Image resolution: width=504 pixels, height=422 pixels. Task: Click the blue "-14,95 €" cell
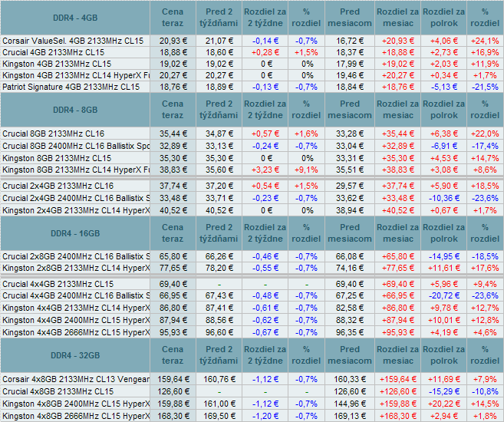pyautogui.click(x=444, y=256)
